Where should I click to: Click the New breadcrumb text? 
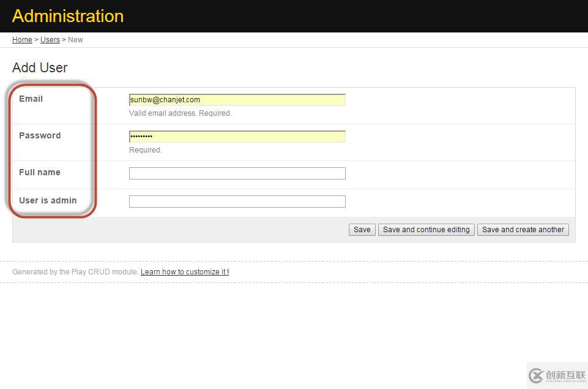[75, 40]
